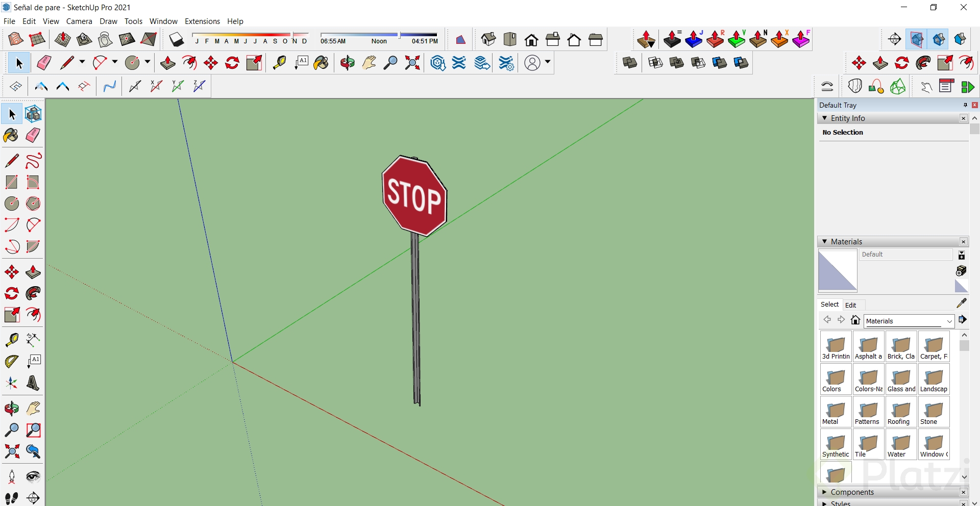Toggle Display Section Cuts
The width and height of the screenshot is (980, 506).
pos(938,39)
